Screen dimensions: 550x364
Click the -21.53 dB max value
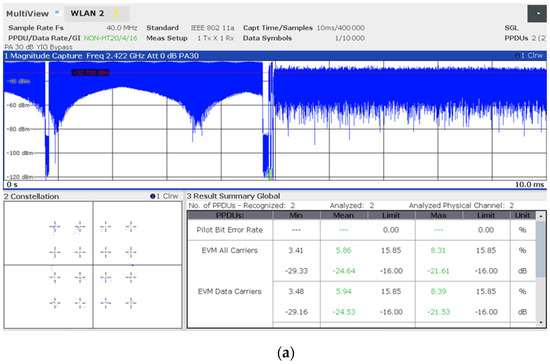(x=439, y=312)
